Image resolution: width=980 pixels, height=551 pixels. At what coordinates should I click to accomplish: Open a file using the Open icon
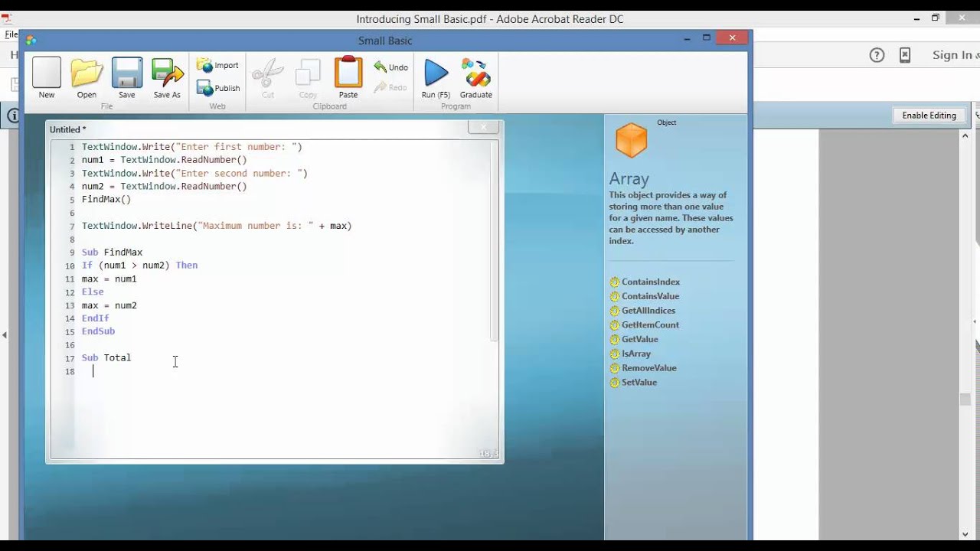coord(87,77)
